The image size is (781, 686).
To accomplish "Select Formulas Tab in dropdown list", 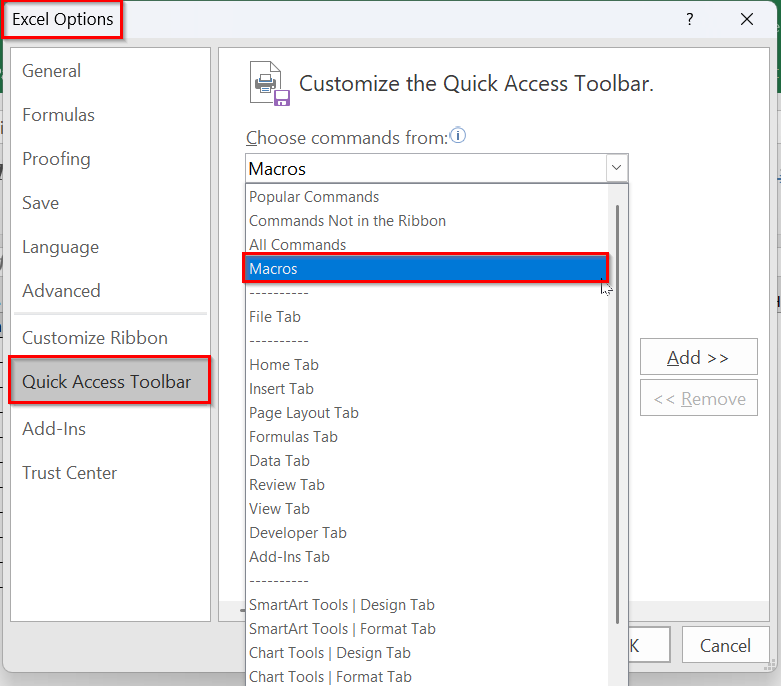I will click(x=427, y=437).
